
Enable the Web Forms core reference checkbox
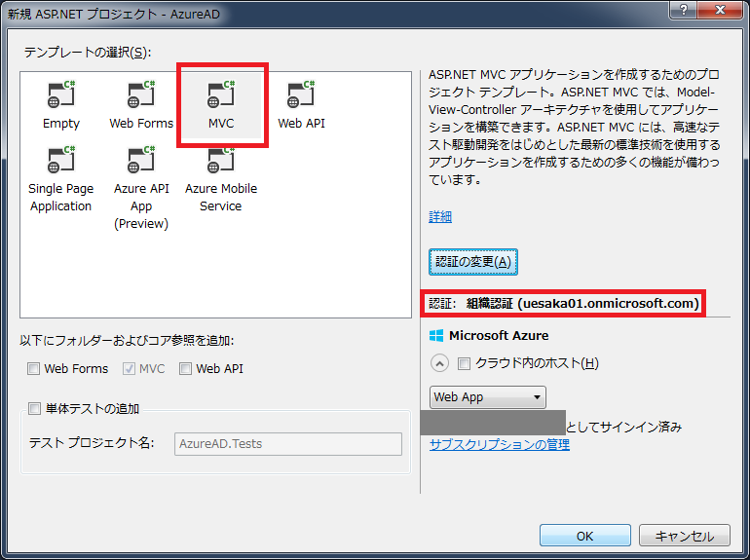33,369
